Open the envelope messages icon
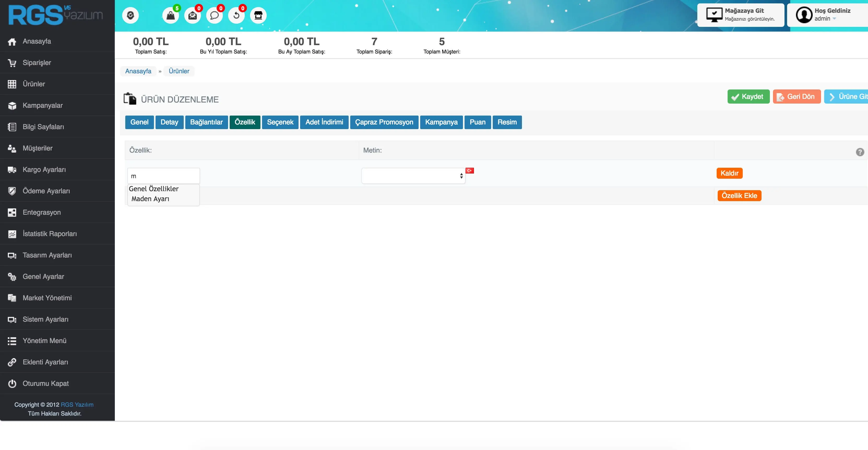 coord(192,15)
